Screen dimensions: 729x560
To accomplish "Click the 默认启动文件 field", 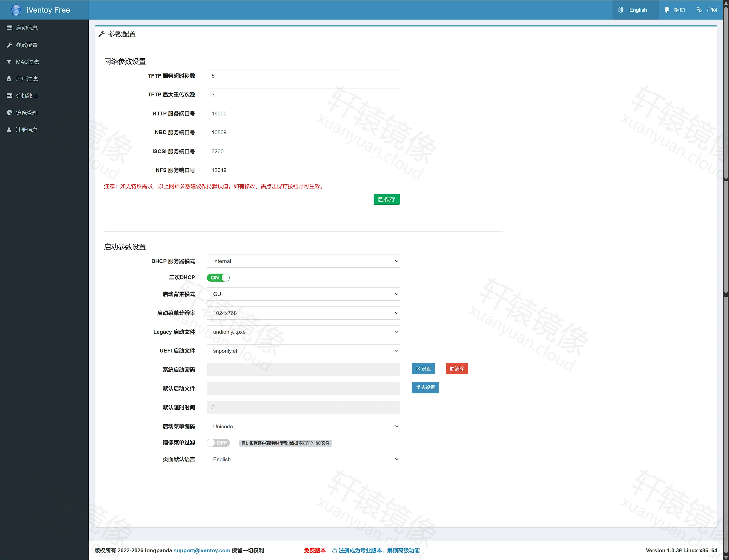I will click(303, 389).
